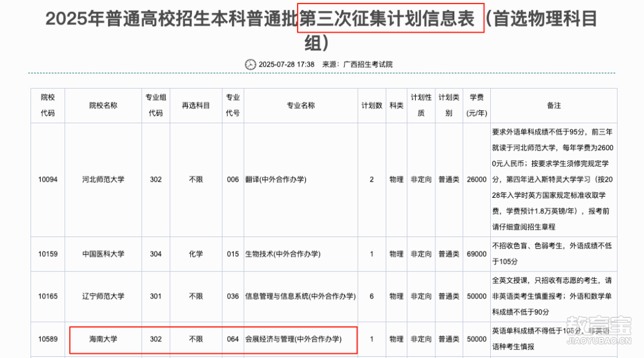Click the 院校代码 column header
The width and height of the screenshot is (644, 358).
click(48, 105)
